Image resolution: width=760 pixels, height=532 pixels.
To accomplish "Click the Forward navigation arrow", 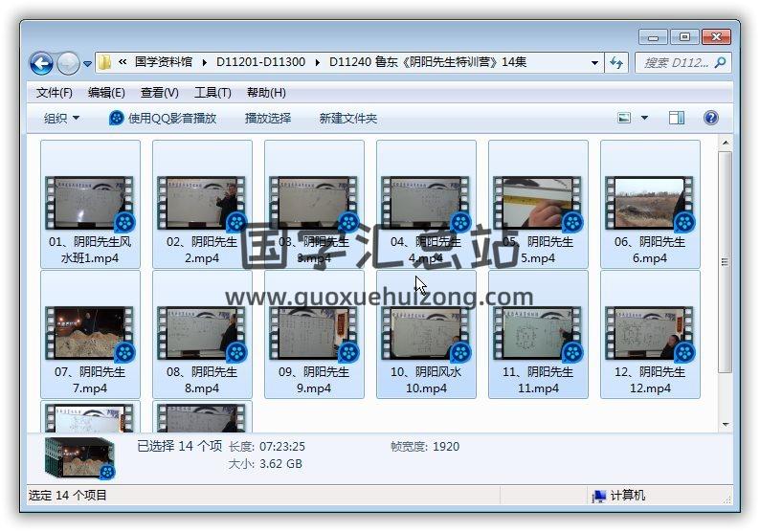I will pyautogui.click(x=68, y=63).
